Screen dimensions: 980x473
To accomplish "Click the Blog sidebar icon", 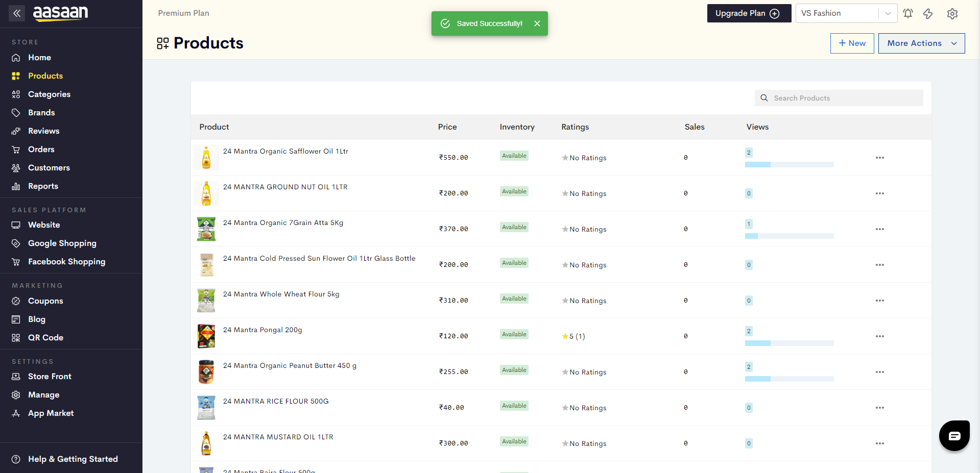I will pos(16,319).
